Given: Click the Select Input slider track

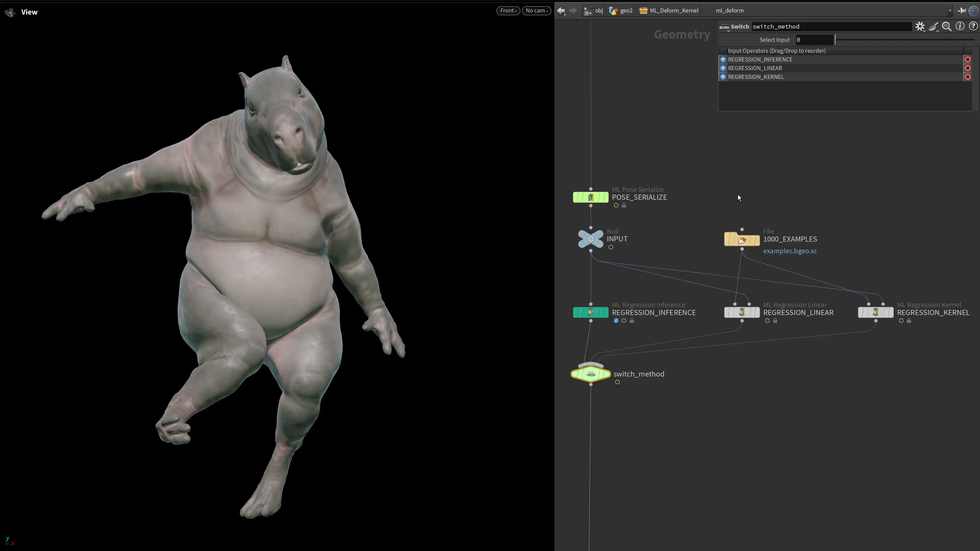Looking at the screenshot, I should coord(905,40).
